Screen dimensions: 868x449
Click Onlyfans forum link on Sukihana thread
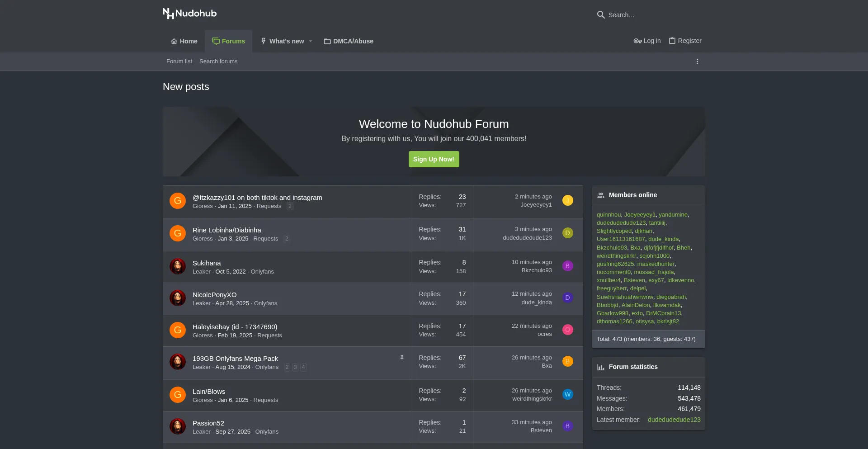262,272
